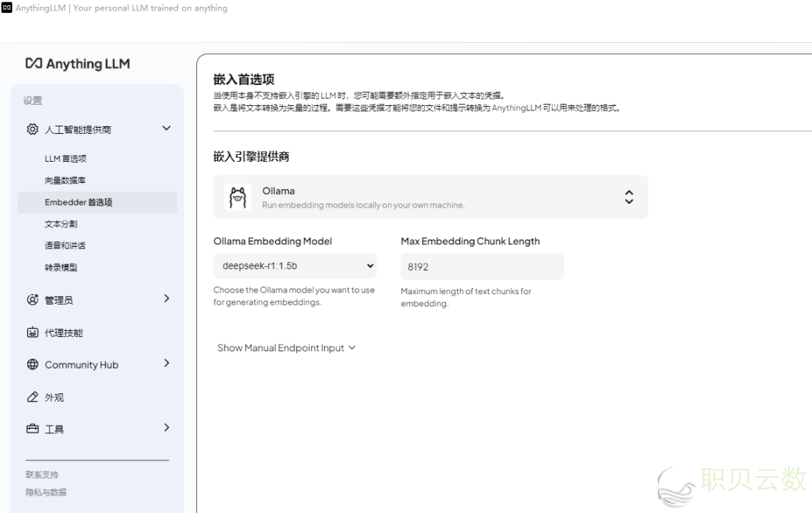This screenshot has height=513, width=812.
Task: Click the Anything LLM sidebar title text
Action: point(88,64)
